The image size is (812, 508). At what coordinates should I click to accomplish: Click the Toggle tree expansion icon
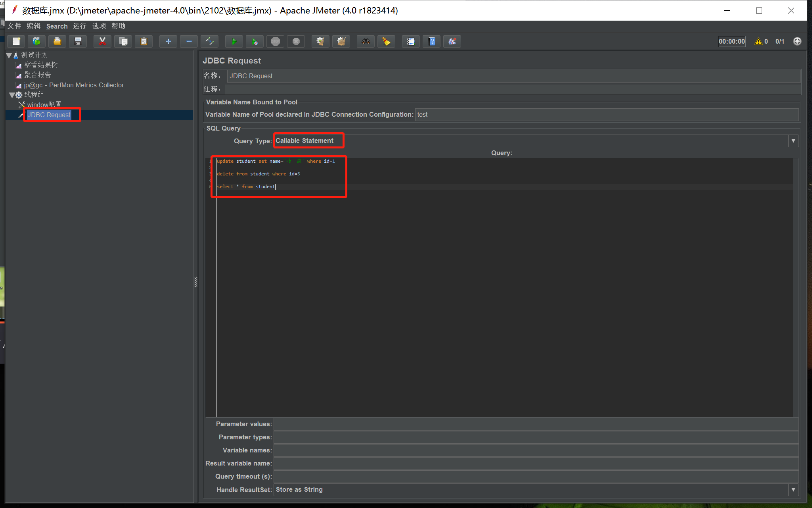coord(210,41)
